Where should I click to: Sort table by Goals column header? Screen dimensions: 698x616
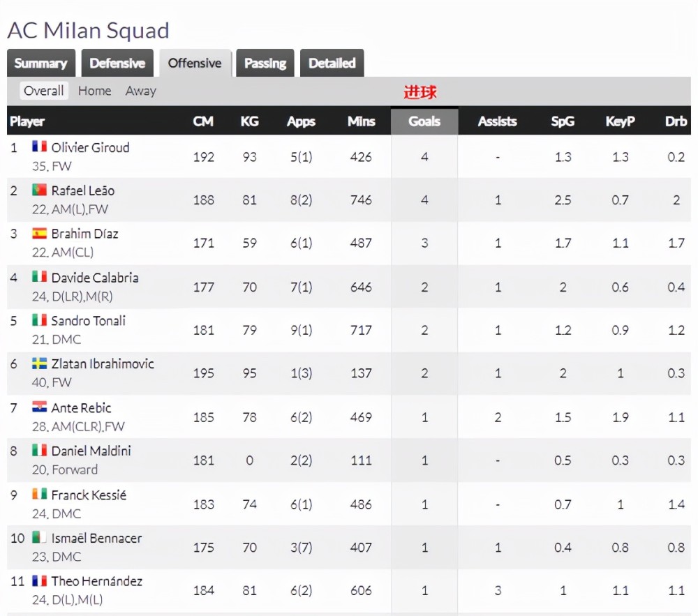(x=424, y=121)
